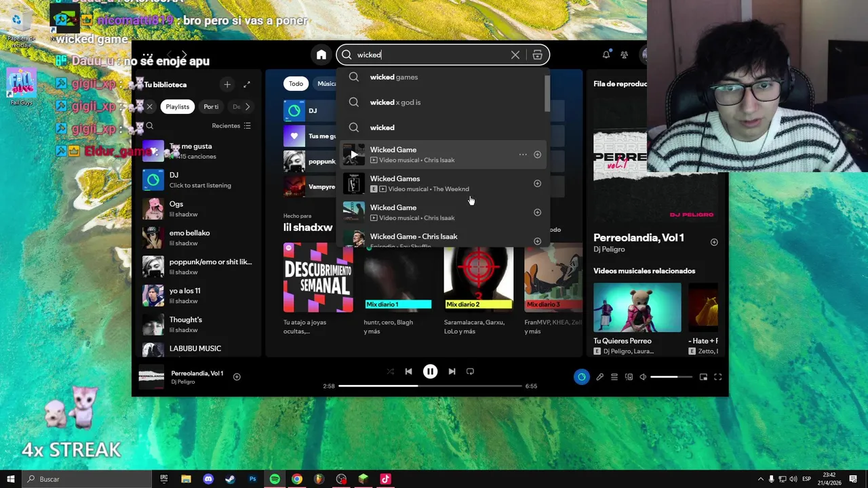Adjust the volume slider
The width and height of the screenshot is (868, 488).
click(671, 377)
